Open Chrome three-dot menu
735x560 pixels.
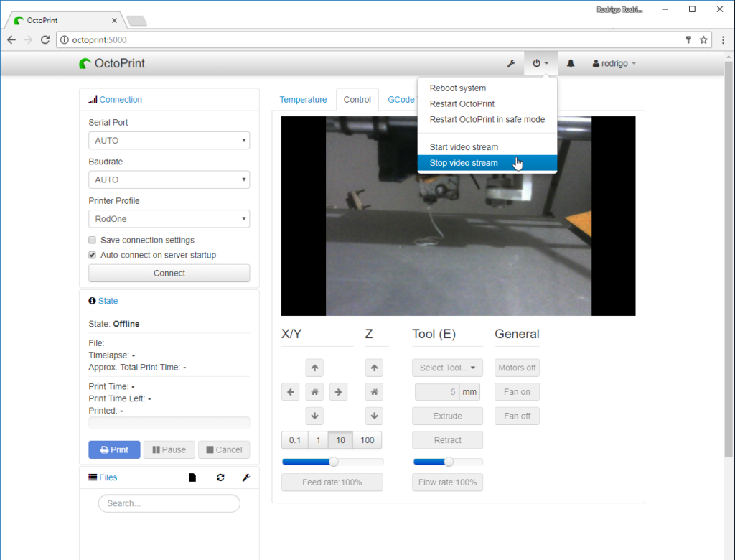pos(724,40)
